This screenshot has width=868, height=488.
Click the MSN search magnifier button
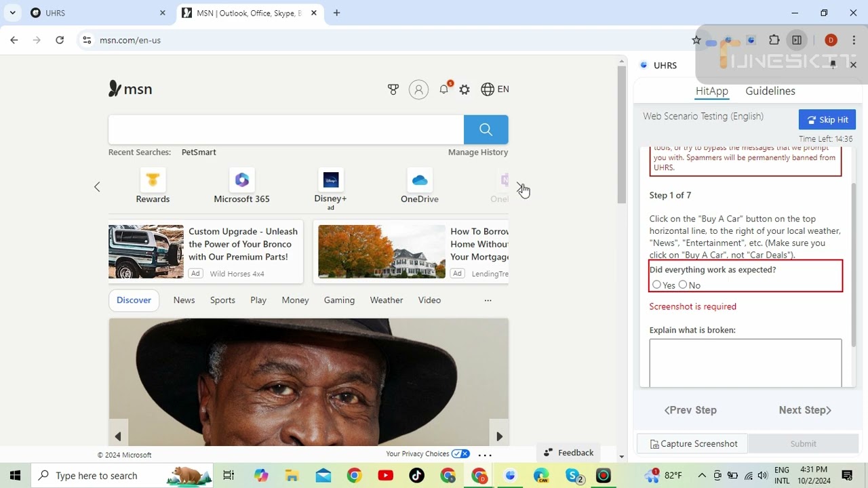click(486, 129)
